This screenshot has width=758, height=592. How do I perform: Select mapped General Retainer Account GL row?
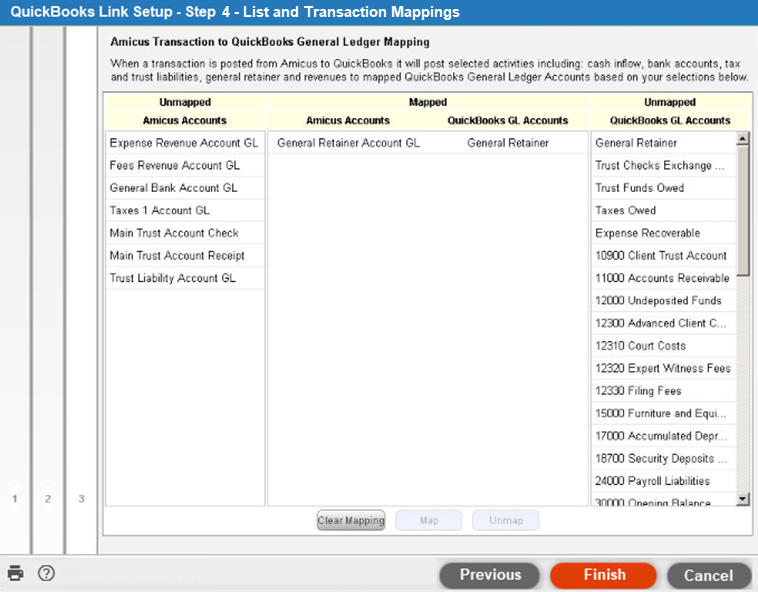point(427,143)
